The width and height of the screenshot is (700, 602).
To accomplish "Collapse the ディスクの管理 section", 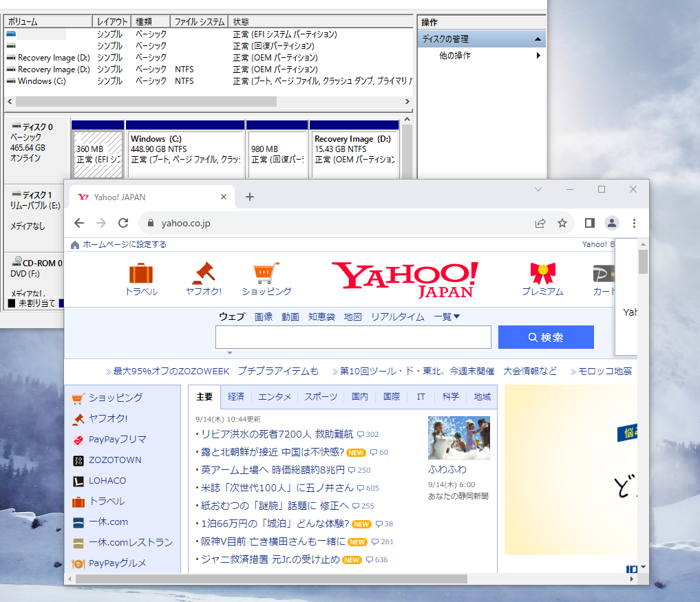I will tap(536, 39).
